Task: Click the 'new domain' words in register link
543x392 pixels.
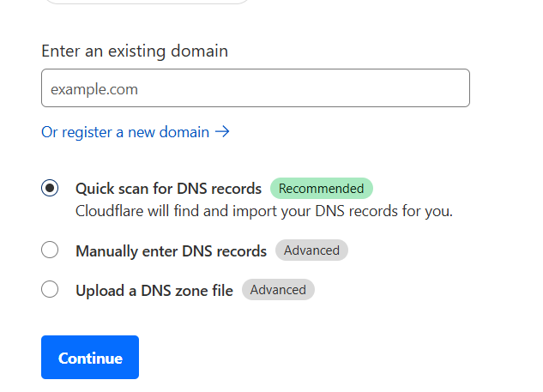Action: (x=169, y=132)
